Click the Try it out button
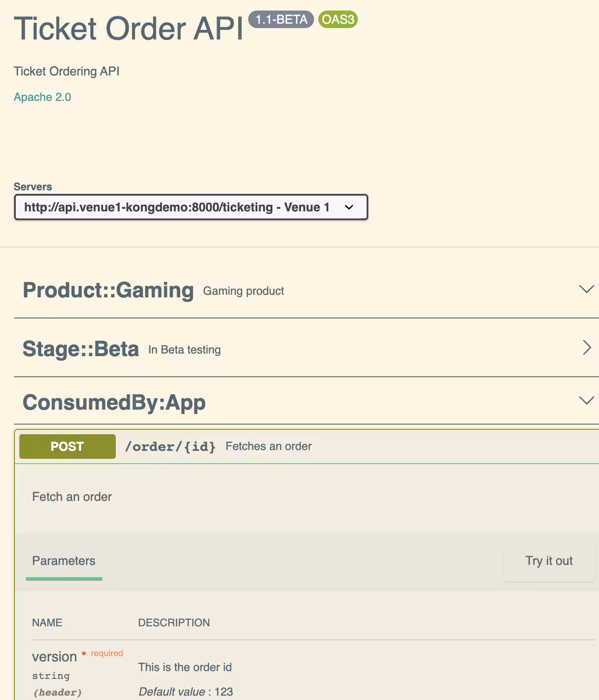 click(549, 561)
